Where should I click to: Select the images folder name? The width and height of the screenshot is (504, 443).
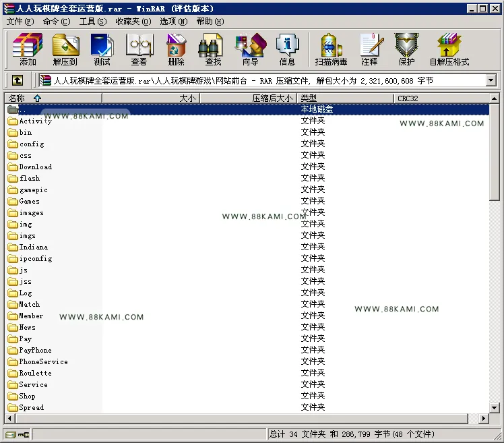[x=31, y=212]
